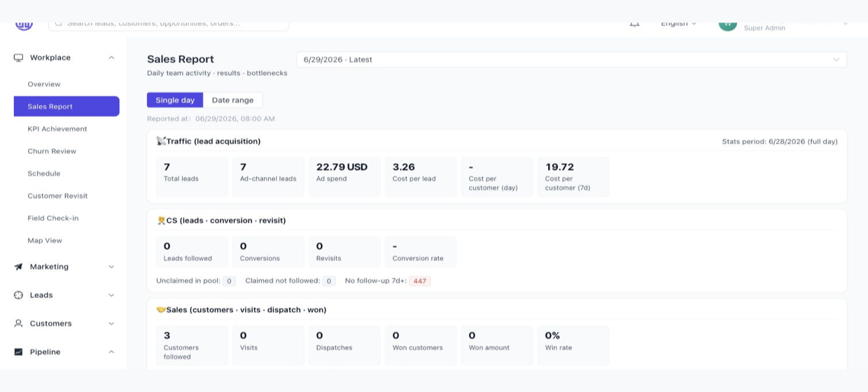Click the Unclaimed in pool count badge

tap(229, 281)
